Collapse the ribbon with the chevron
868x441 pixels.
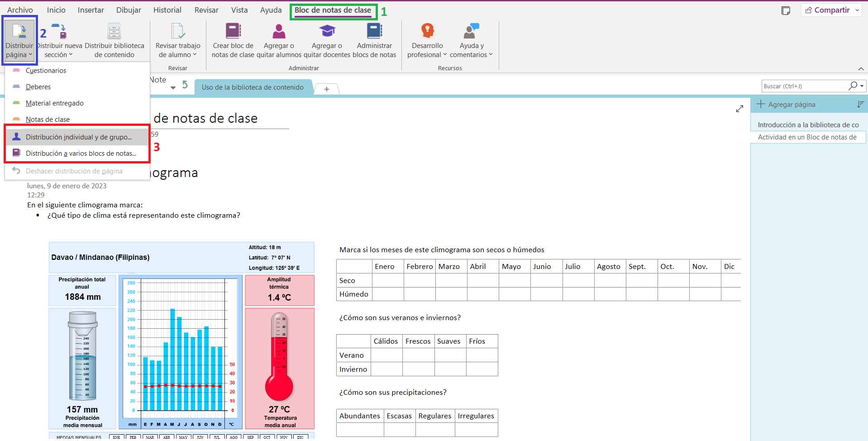861,69
